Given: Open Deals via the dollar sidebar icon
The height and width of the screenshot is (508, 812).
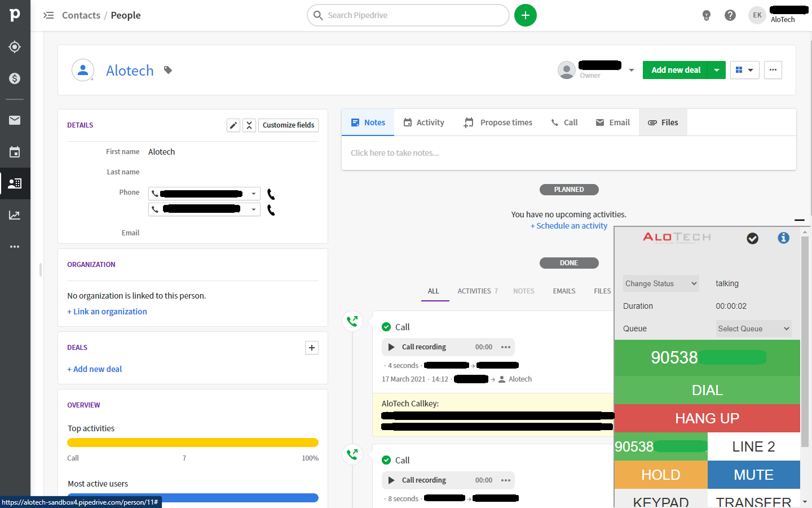Looking at the screenshot, I should [15, 78].
